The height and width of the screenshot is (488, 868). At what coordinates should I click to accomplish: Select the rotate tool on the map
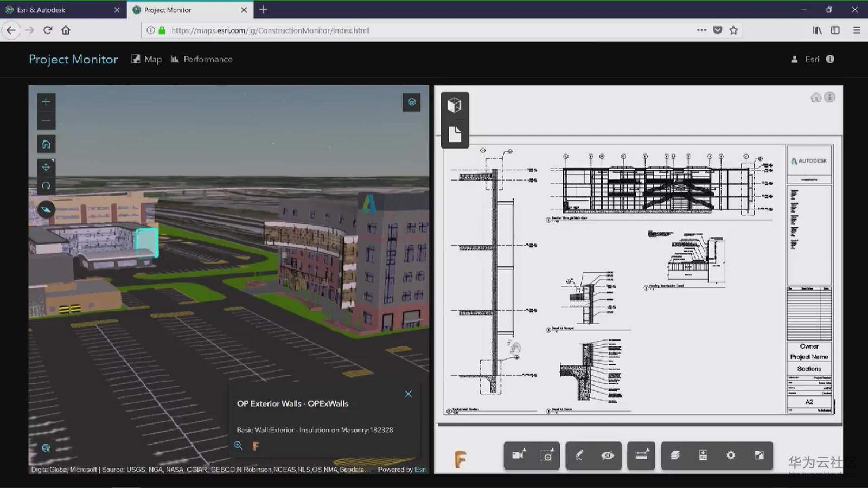pyautogui.click(x=46, y=185)
